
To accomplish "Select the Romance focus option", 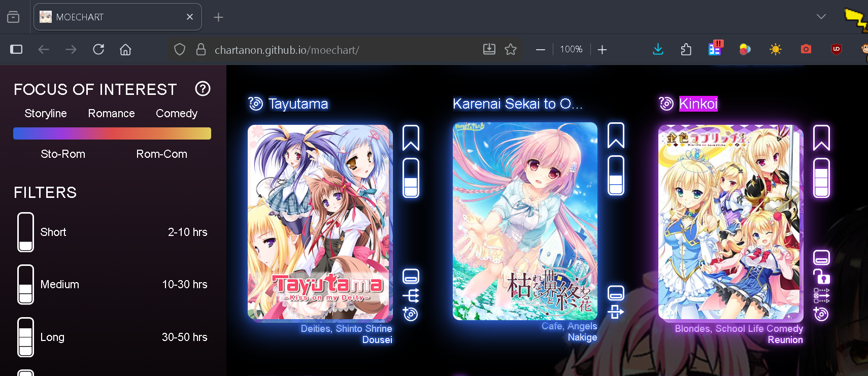I will point(111,113).
